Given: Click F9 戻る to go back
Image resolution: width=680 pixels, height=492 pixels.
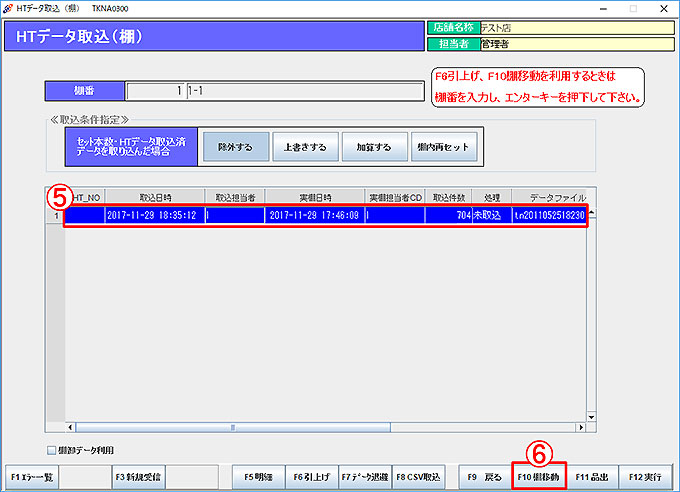Looking at the screenshot, I should coord(484,476).
